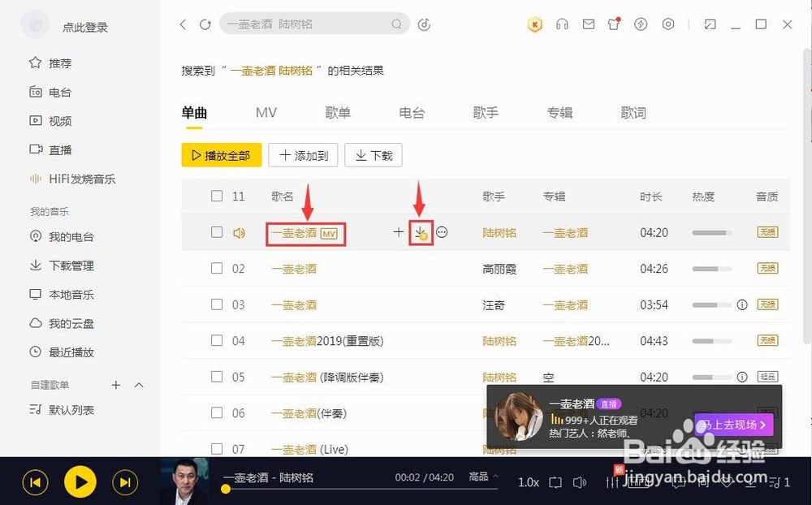
Task: Click 马上去现场 in the popup
Action: pos(734,425)
